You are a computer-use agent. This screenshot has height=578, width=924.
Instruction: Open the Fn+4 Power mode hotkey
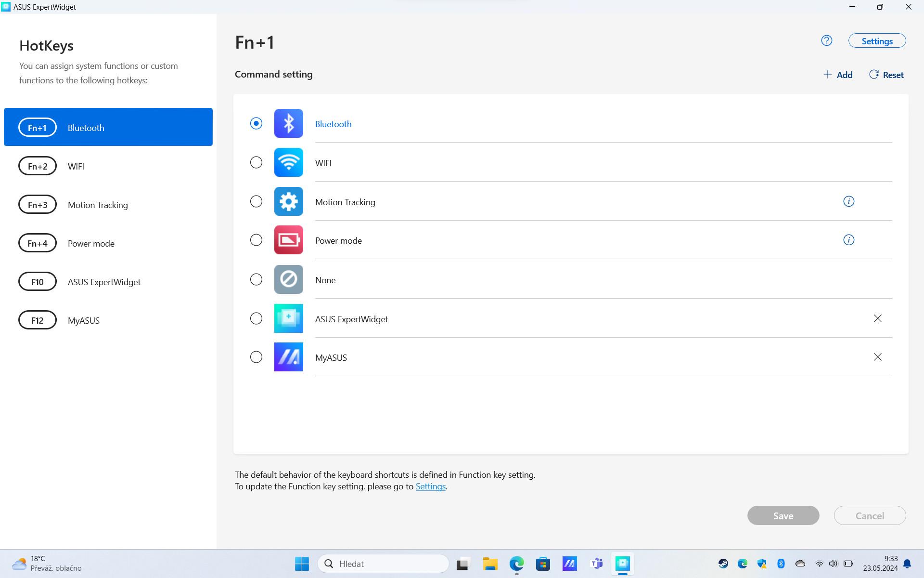(x=108, y=243)
